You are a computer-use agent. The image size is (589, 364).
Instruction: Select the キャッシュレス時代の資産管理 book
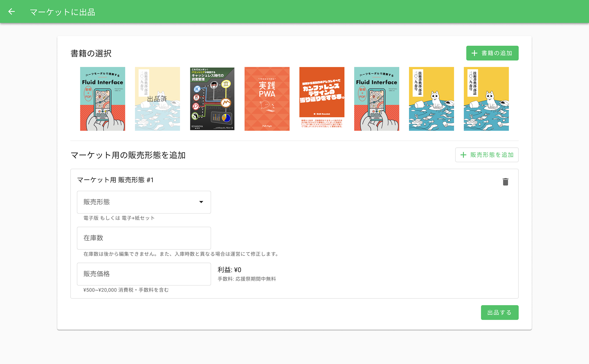click(x=212, y=99)
